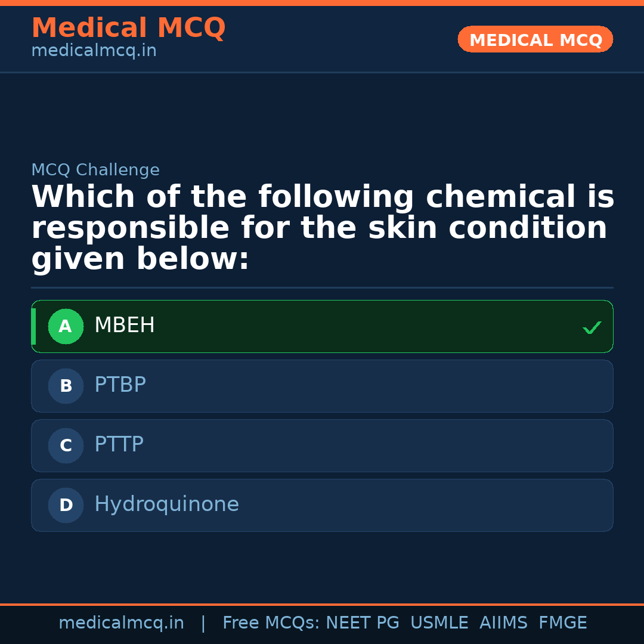Click the question text about skin condition
Image resolution: width=644 pixels, height=644 pixels.
322,228
